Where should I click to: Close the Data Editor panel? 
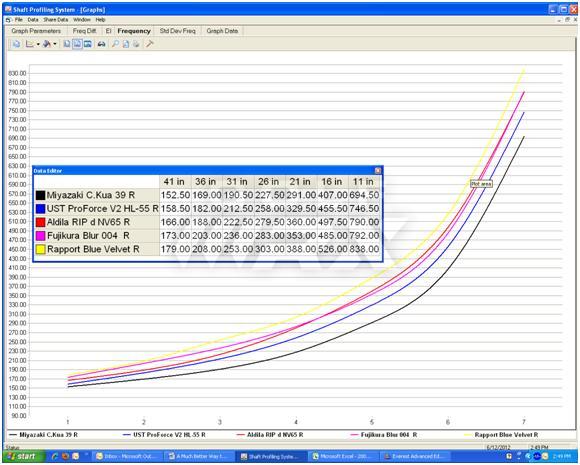tap(378, 171)
